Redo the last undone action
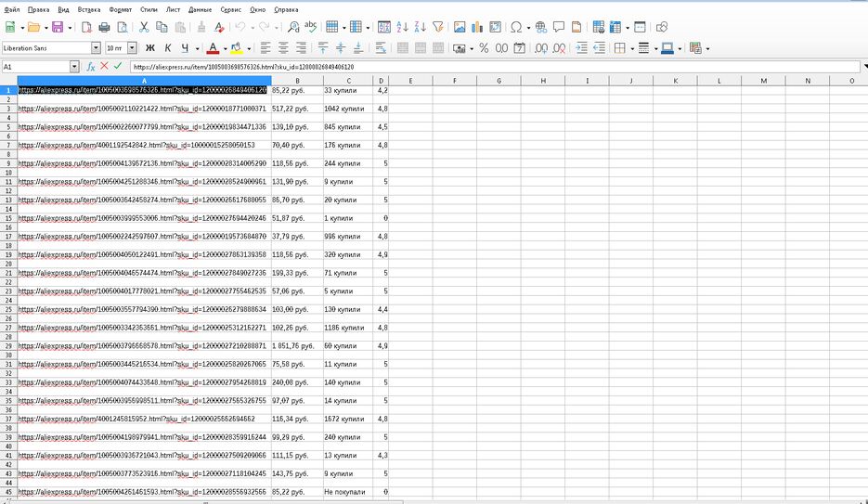This screenshot has height=504, width=868. pyautogui.click(x=264, y=27)
